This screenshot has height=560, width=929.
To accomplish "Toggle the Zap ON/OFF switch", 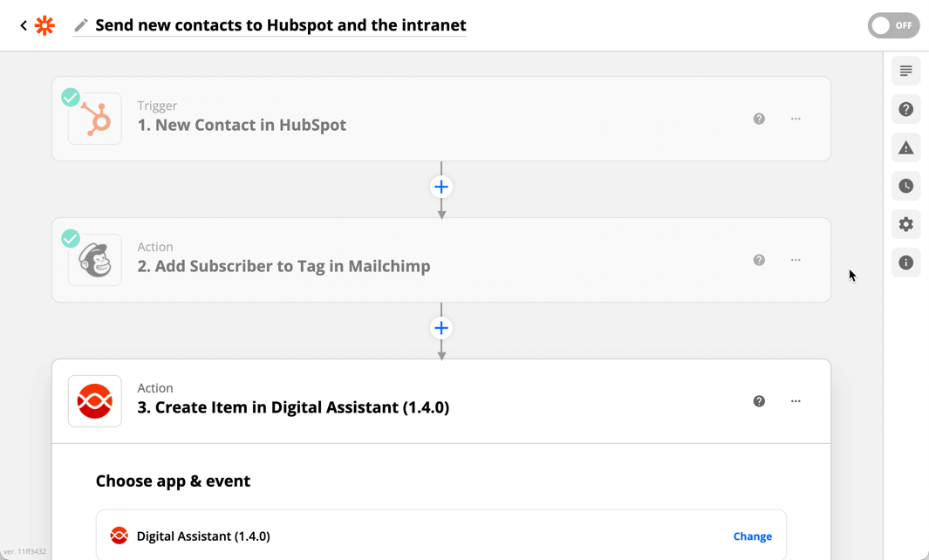I will (893, 25).
